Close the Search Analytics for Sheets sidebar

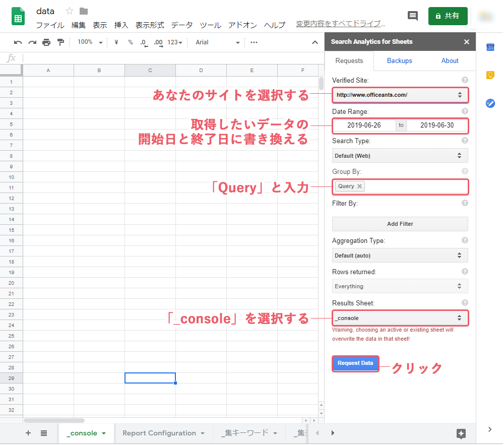point(467,42)
